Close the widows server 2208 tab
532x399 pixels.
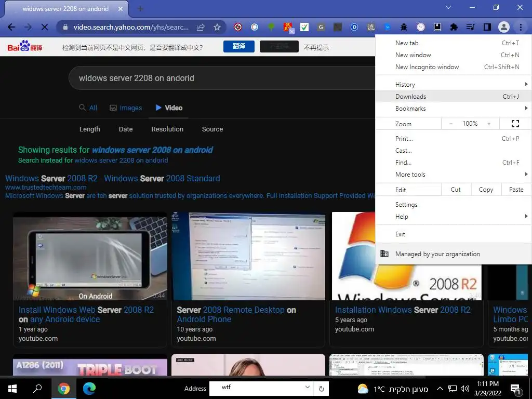[121, 9]
